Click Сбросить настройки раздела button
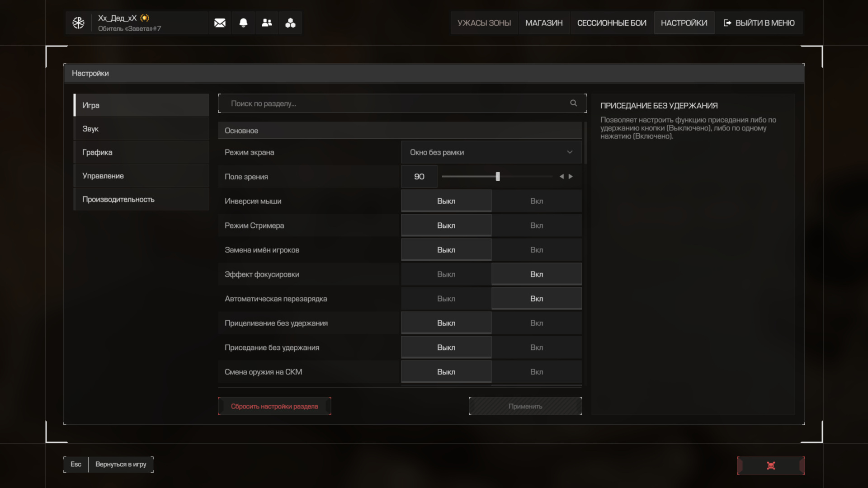868x488 pixels. point(274,406)
